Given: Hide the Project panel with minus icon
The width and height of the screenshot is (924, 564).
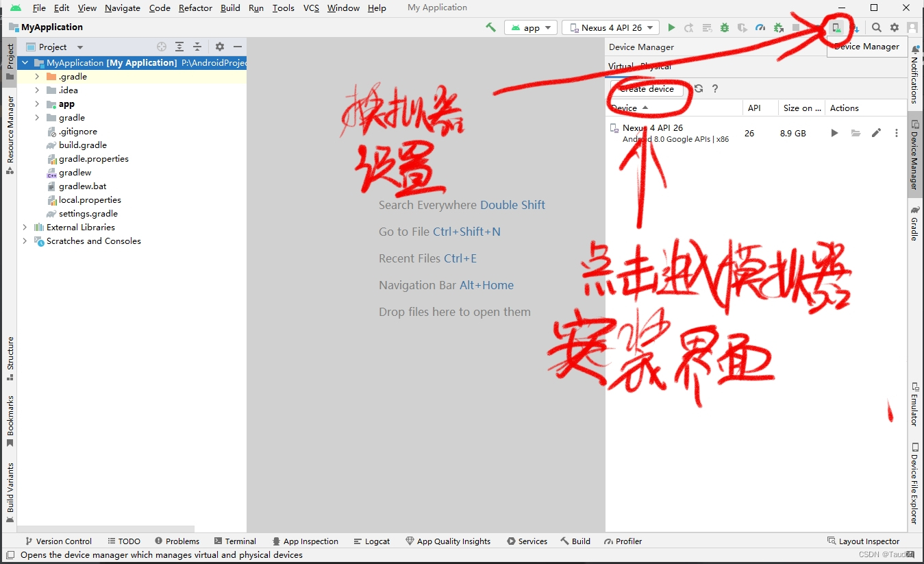Looking at the screenshot, I should (x=238, y=47).
